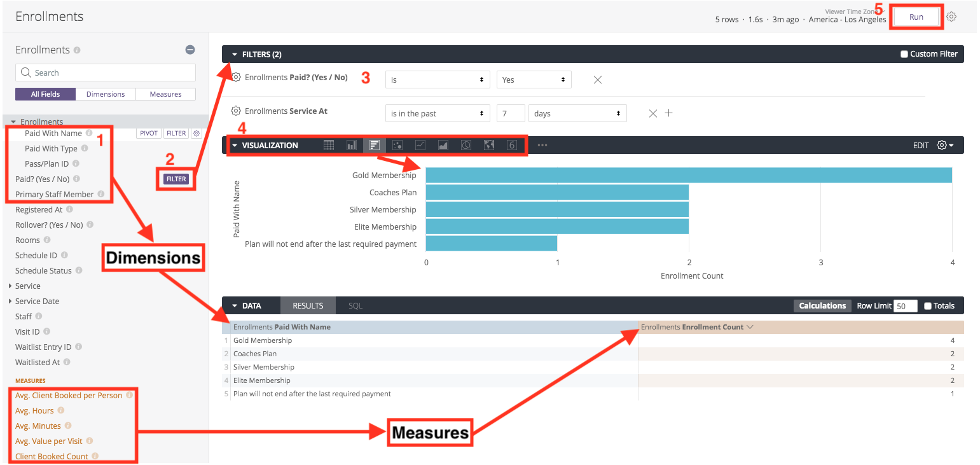Expand the Service Date field group

click(x=10, y=302)
